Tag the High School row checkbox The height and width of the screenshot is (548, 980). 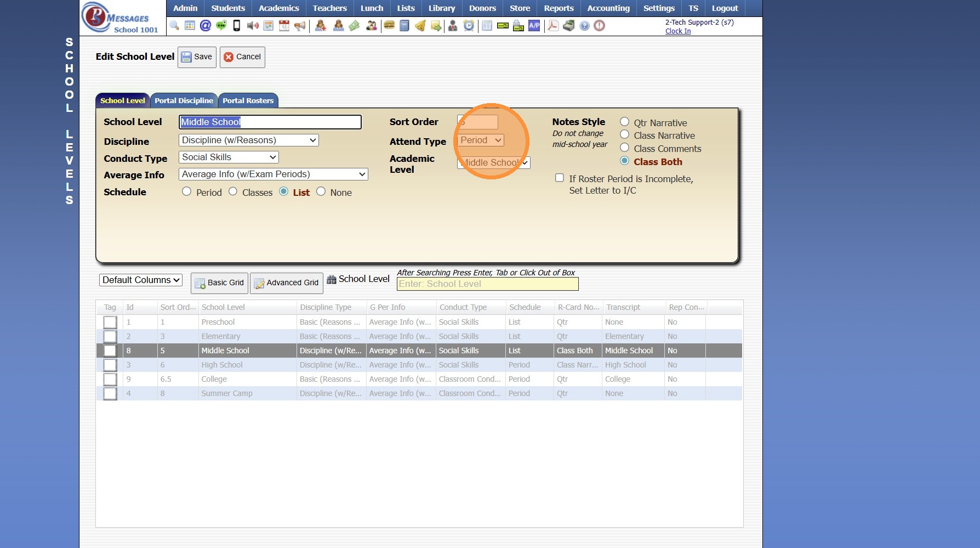point(110,365)
